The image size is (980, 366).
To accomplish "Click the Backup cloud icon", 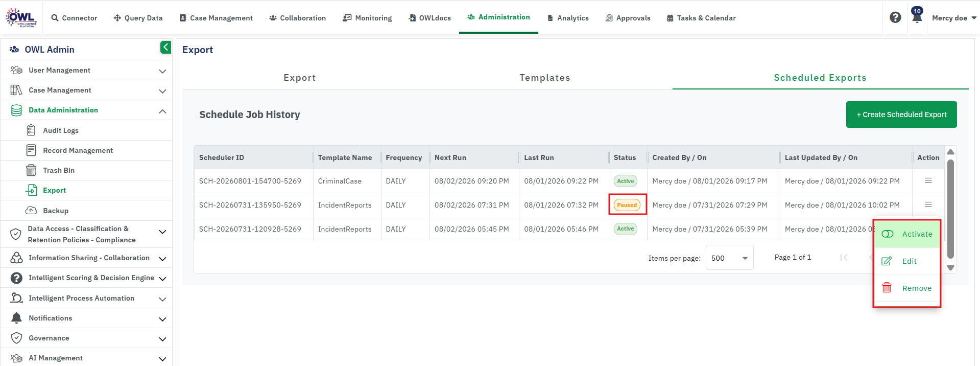I will [31, 211].
